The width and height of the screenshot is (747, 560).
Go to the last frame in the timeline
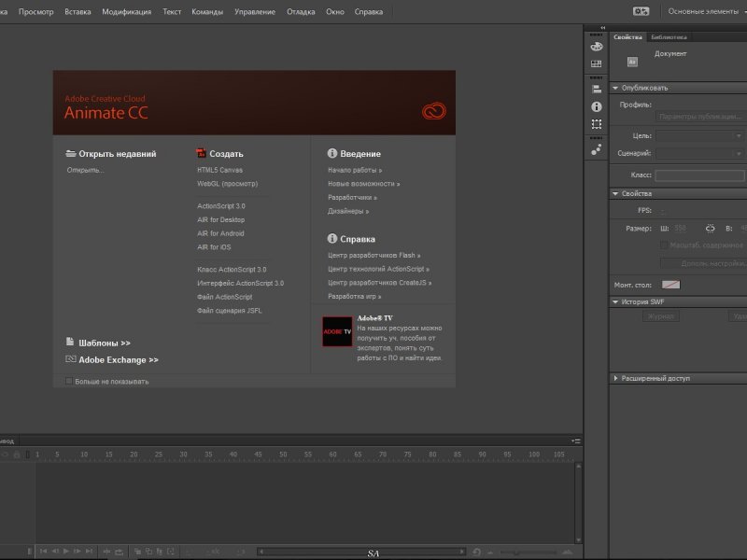pos(89,552)
